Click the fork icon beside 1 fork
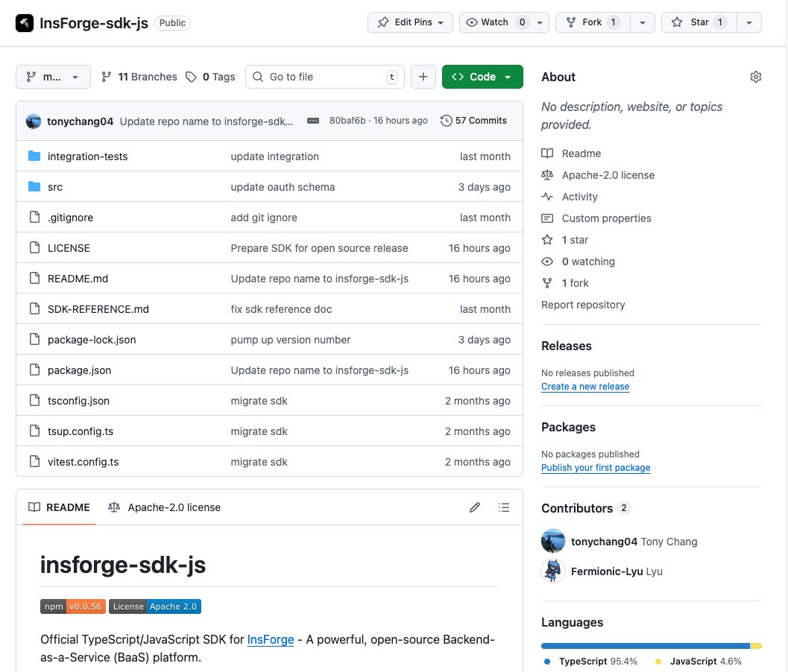Screen dimensions: 788x672 tap(547, 283)
